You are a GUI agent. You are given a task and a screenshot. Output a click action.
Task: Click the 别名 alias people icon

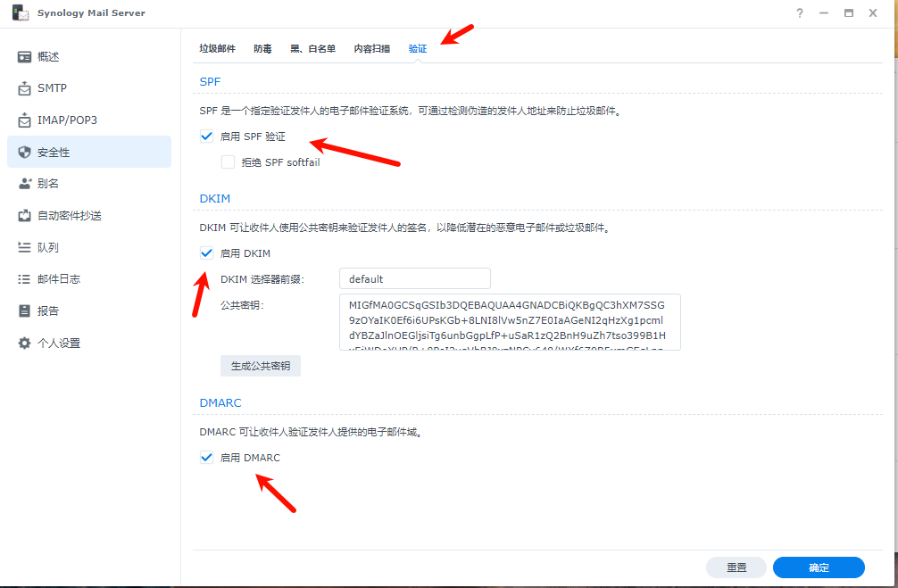(x=24, y=184)
